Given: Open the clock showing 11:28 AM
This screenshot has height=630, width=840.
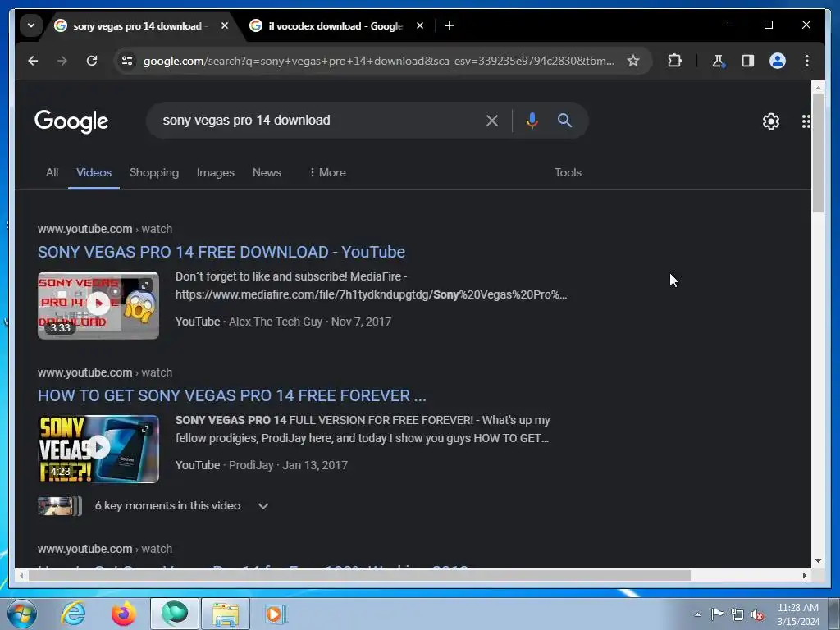Looking at the screenshot, I should coord(798,614).
